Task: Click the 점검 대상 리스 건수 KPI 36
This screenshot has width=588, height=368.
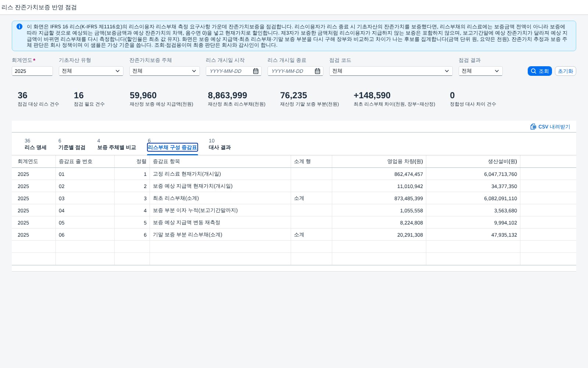Action: coord(38,99)
